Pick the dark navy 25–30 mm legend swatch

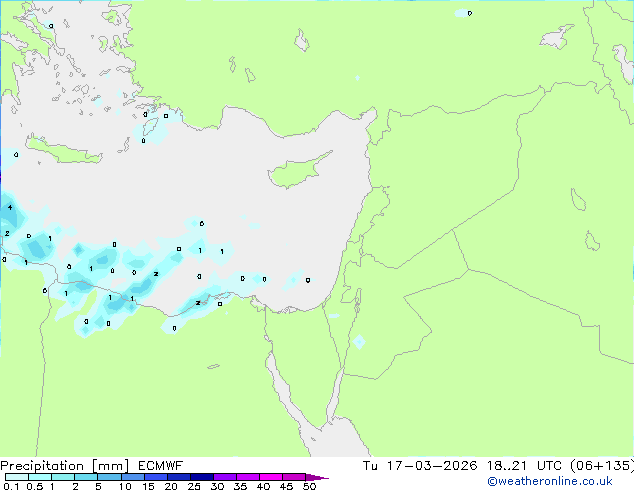click(x=202, y=477)
